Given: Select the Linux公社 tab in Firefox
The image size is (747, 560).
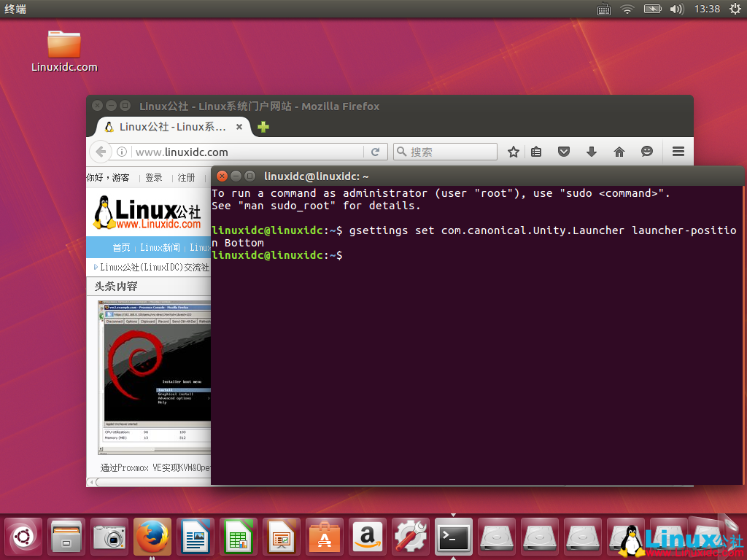Looking at the screenshot, I should point(174,127).
